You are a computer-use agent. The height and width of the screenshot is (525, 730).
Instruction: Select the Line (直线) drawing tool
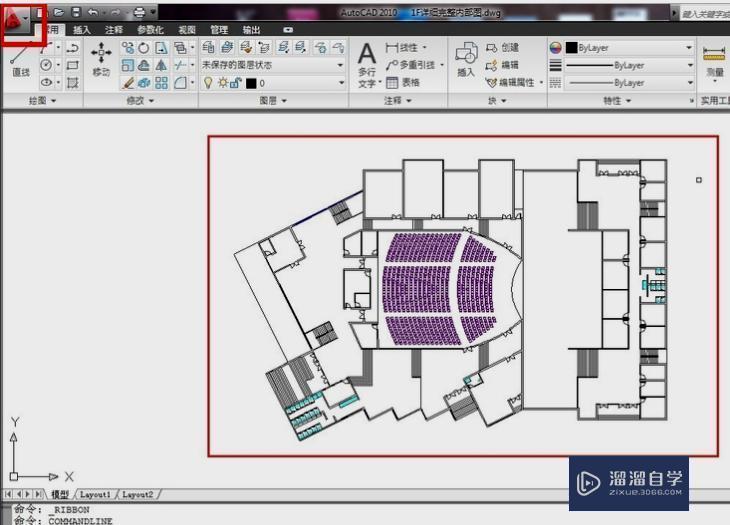tap(20, 61)
